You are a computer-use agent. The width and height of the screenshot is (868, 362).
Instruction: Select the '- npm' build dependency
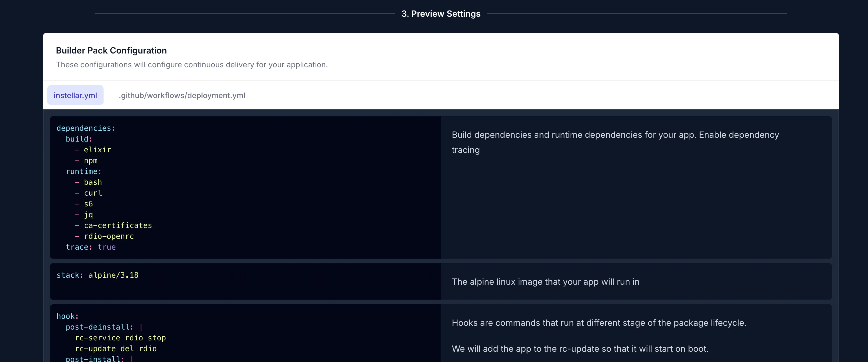[86, 161]
